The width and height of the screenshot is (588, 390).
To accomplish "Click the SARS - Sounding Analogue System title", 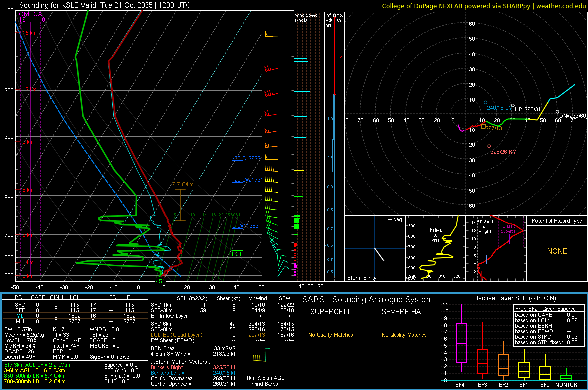I will coord(368,300).
